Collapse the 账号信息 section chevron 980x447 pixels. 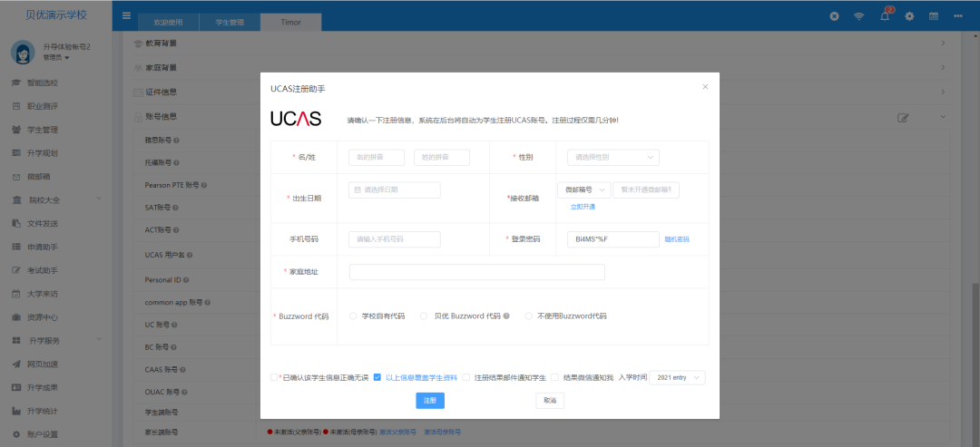(x=943, y=117)
